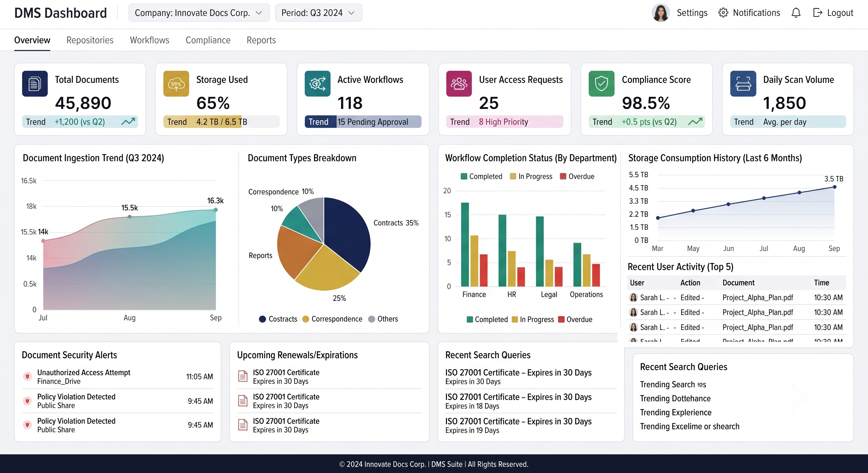Sort activity table by User column header
Screen dimensions: 868x473
(637, 283)
